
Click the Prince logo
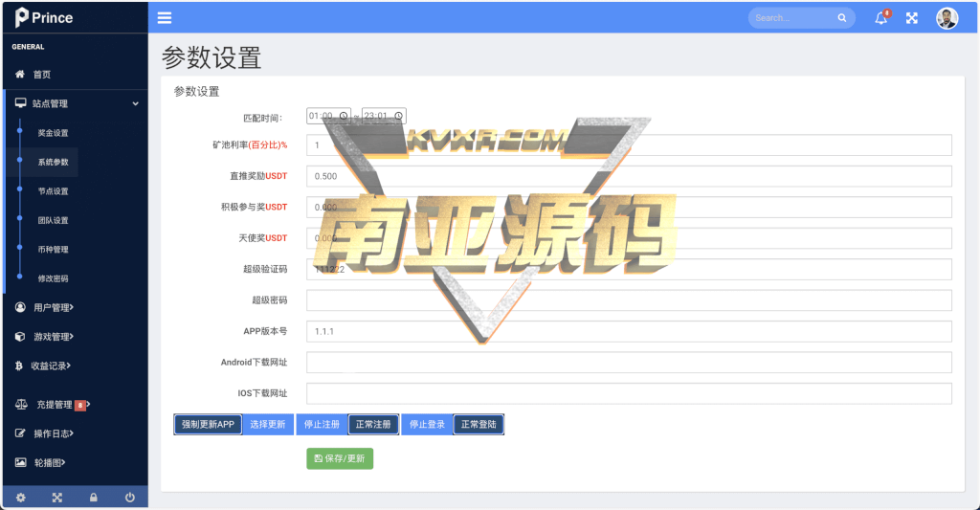point(44,17)
